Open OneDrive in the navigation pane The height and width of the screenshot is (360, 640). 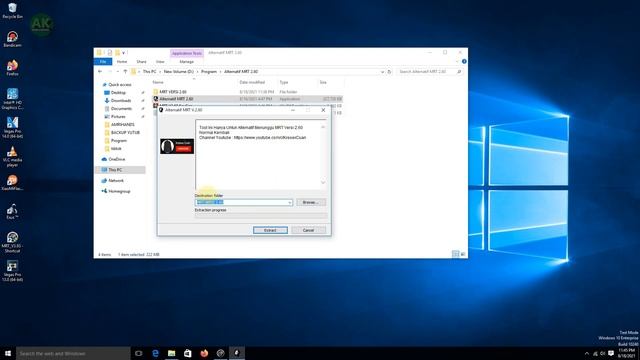tap(116, 159)
